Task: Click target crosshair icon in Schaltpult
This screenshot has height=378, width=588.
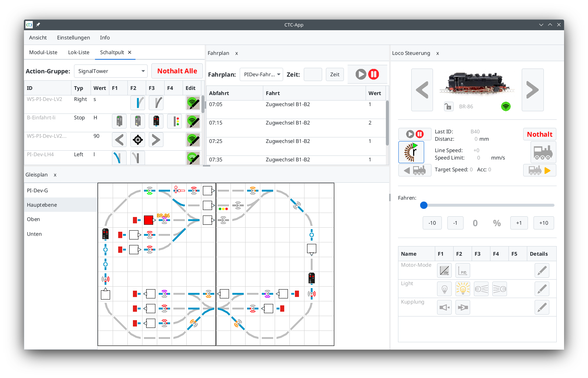Action: [138, 140]
